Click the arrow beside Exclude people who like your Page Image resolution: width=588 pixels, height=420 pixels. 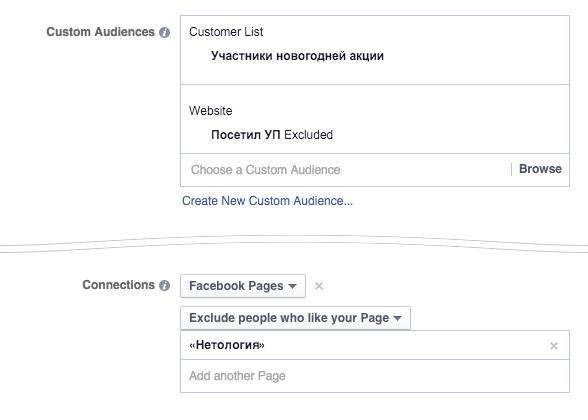(397, 318)
